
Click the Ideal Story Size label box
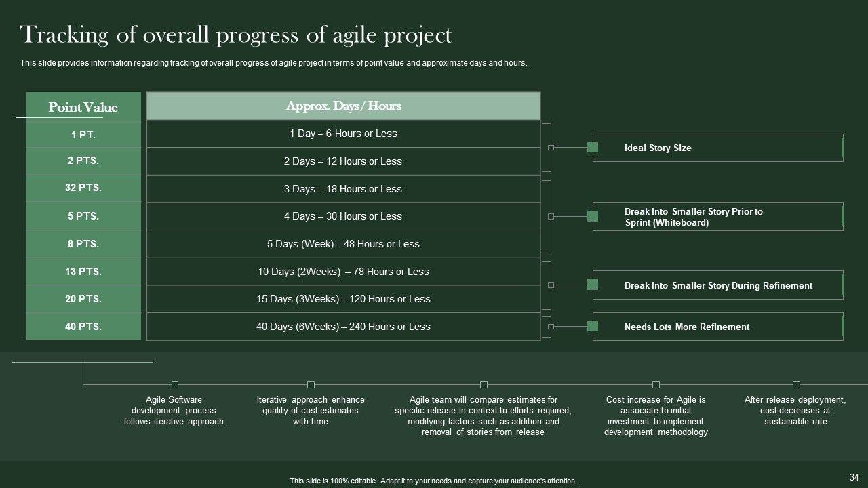pyautogui.click(x=719, y=148)
